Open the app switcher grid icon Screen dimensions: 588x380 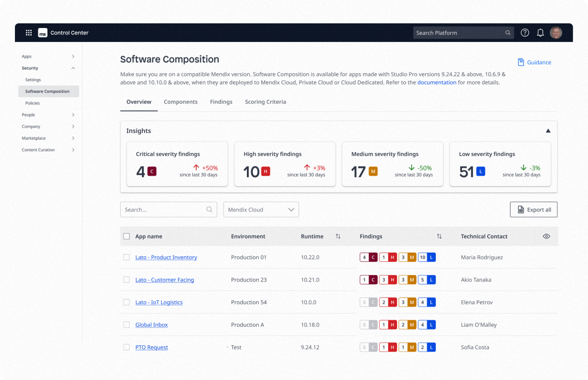(29, 33)
